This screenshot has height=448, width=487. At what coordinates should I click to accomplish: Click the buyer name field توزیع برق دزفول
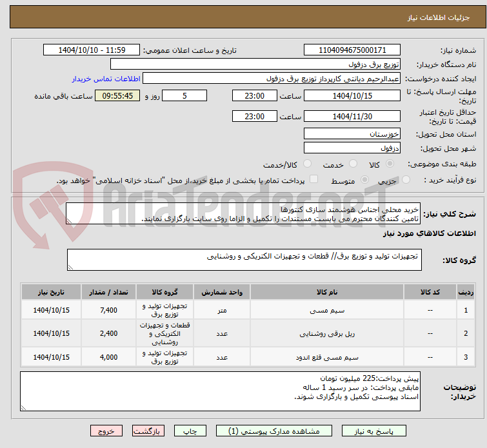click(255, 64)
